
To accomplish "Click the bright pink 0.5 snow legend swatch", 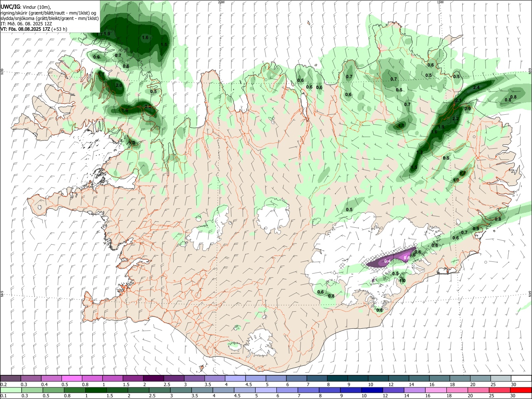I will [71, 378].
